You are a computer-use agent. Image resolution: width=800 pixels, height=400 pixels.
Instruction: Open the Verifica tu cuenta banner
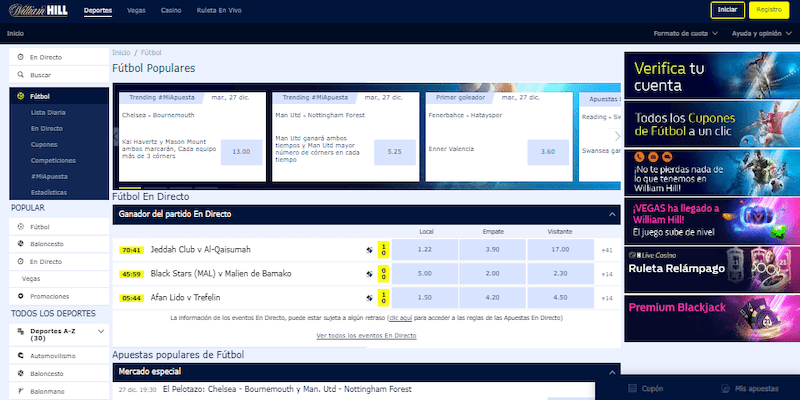tap(712, 76)
